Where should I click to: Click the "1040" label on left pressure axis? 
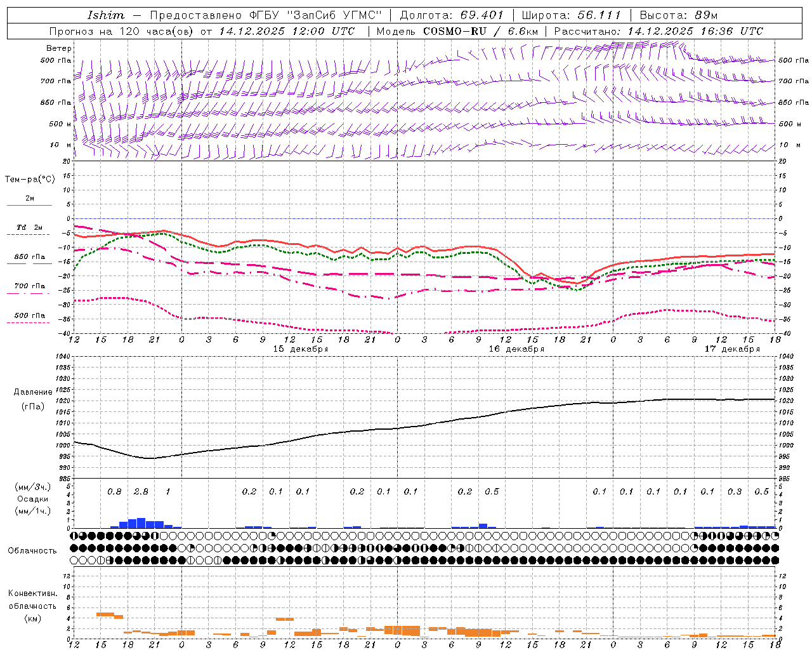click(x=62, y=356)
